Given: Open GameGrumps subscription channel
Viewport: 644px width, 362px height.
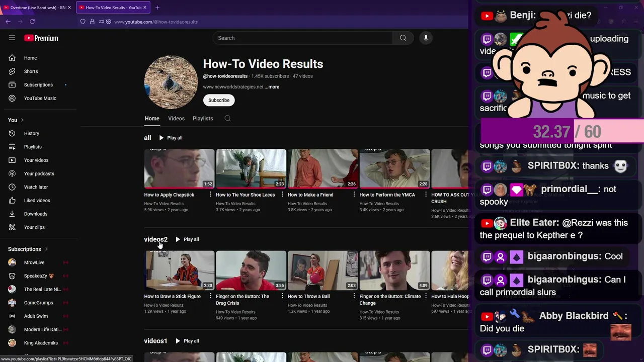Looking at the screenshot, I should pos(38,303).
